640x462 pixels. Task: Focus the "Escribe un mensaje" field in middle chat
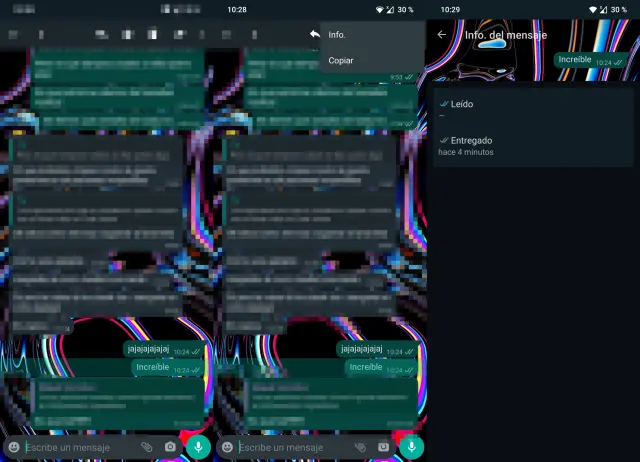(290, 446)
